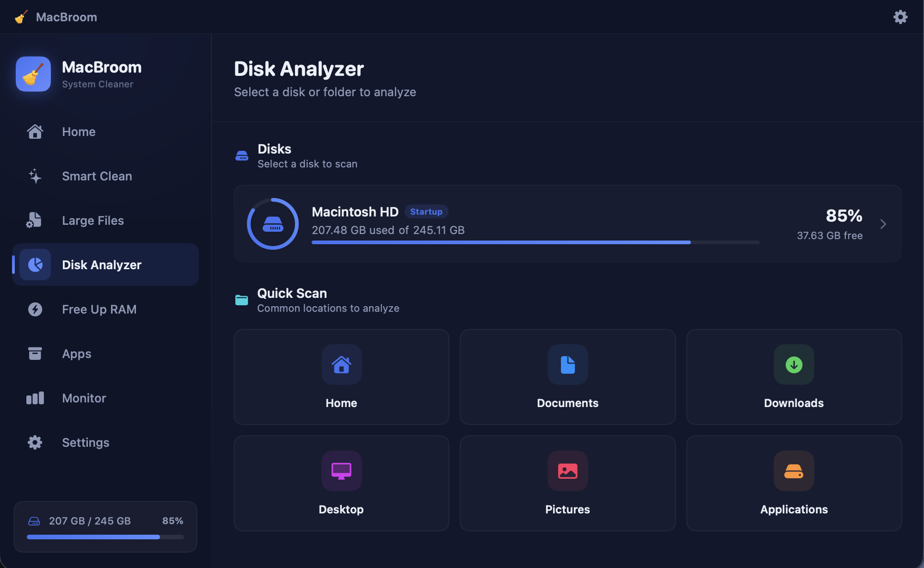The image size is (924, 568).
Task: Click the purple Desktop monitor icon
Action: click(341, 471)
